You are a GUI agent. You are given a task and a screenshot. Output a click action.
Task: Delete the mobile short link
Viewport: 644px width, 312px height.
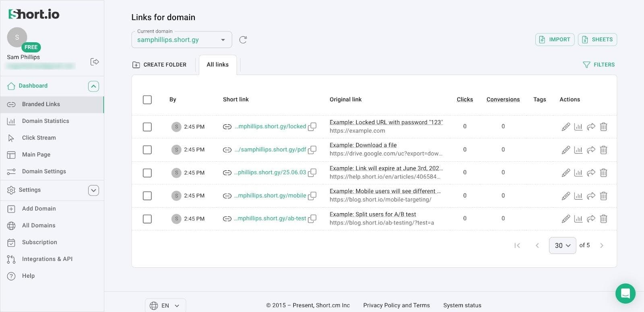(x=603, y=196)
